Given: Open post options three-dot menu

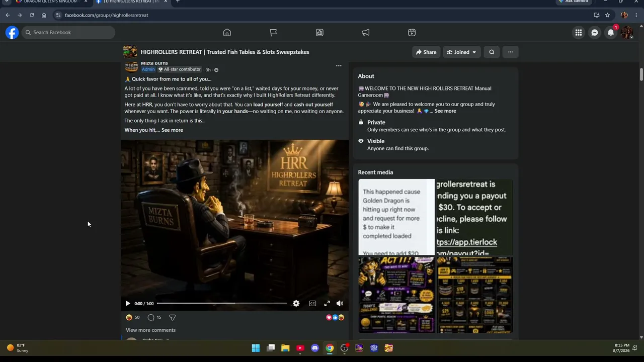Looking at the screenshot, I should pyautogui.click(x=339, y=66).
